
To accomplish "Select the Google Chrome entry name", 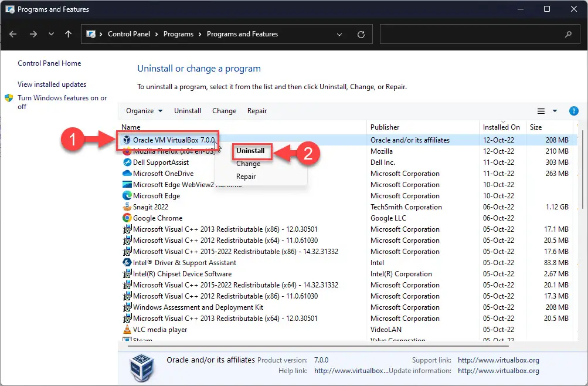I will point(158,218).
